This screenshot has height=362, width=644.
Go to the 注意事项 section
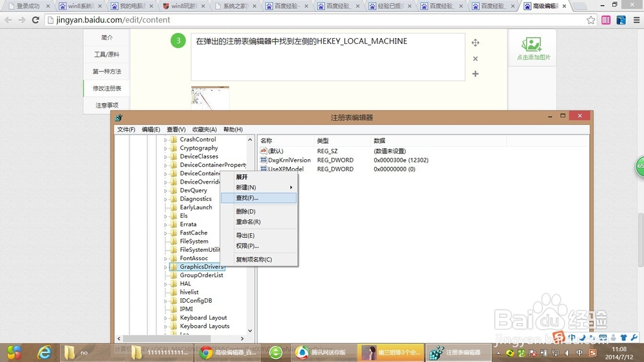pyautogui.click(x=107, y=105)
